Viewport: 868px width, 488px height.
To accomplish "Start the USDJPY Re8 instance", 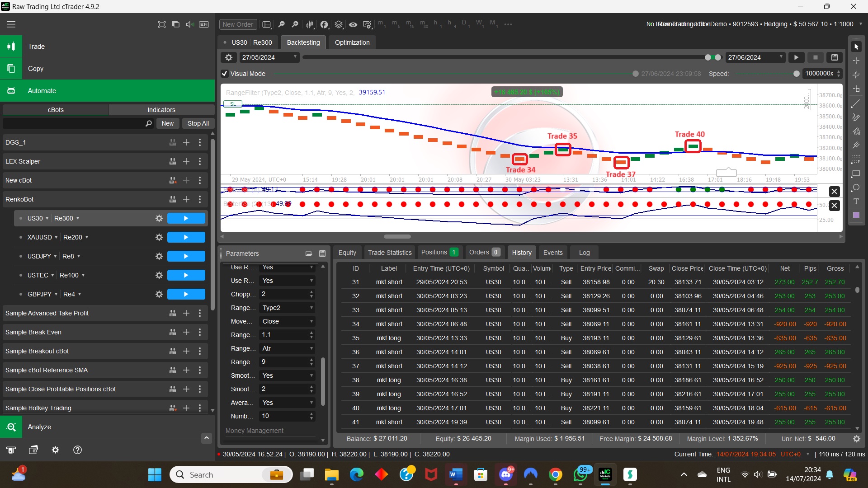I will 186,256.
